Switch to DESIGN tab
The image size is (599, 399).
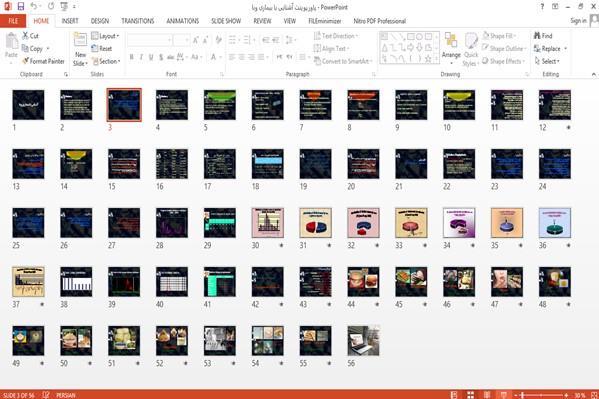point(100,21)
